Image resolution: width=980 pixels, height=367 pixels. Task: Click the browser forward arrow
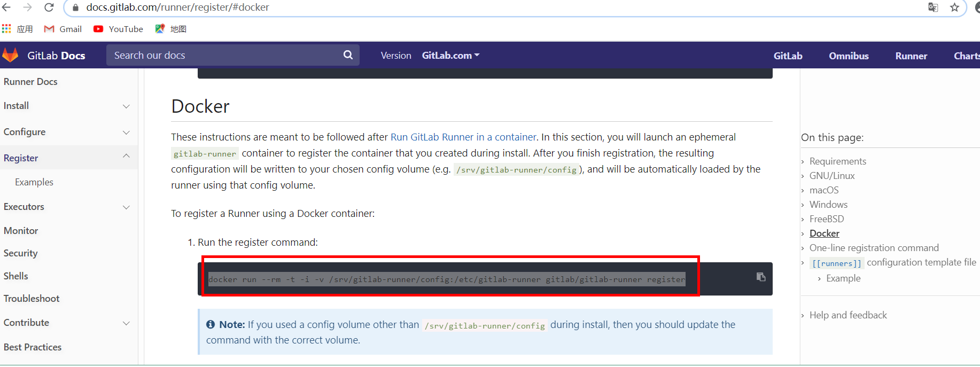(x=28, y=7)
